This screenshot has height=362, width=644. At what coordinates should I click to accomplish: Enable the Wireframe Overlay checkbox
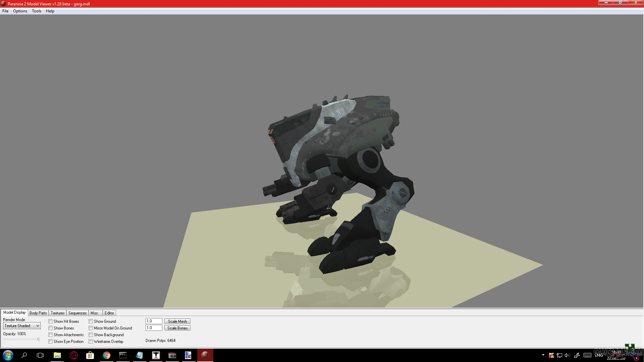pyautogui.click(x=91, y=342)
